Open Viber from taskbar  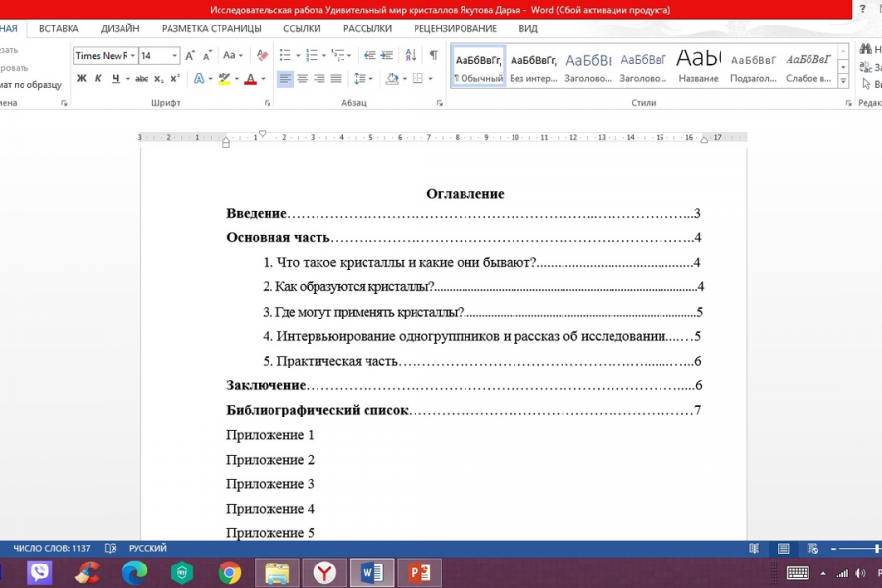pyautogui.click(x=40, y=572)
